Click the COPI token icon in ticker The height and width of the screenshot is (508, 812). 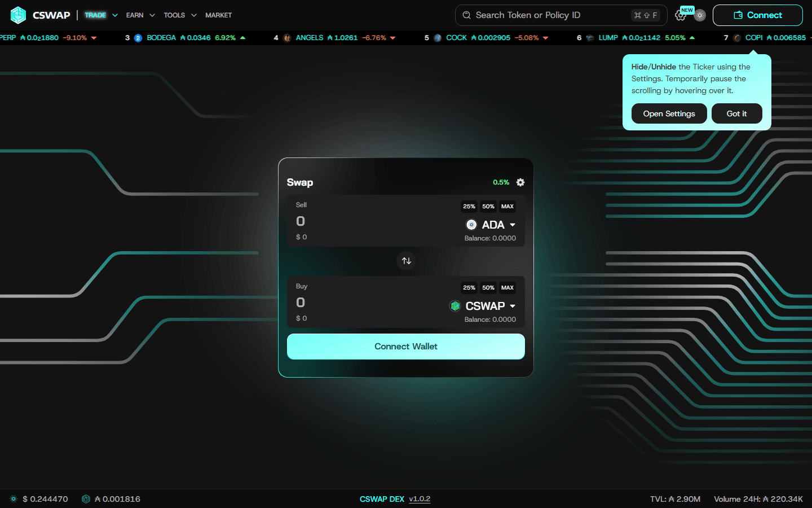pos(737,38)
